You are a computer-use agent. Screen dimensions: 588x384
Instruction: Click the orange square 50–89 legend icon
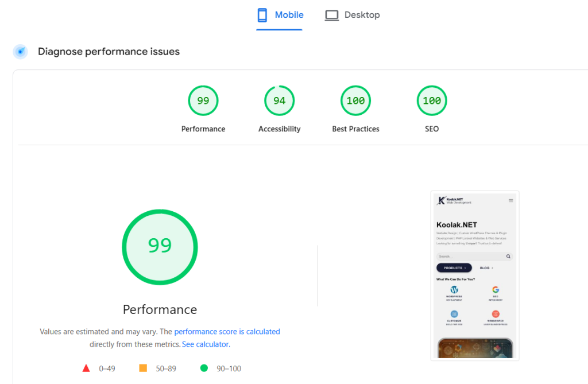tap(143, 368)
